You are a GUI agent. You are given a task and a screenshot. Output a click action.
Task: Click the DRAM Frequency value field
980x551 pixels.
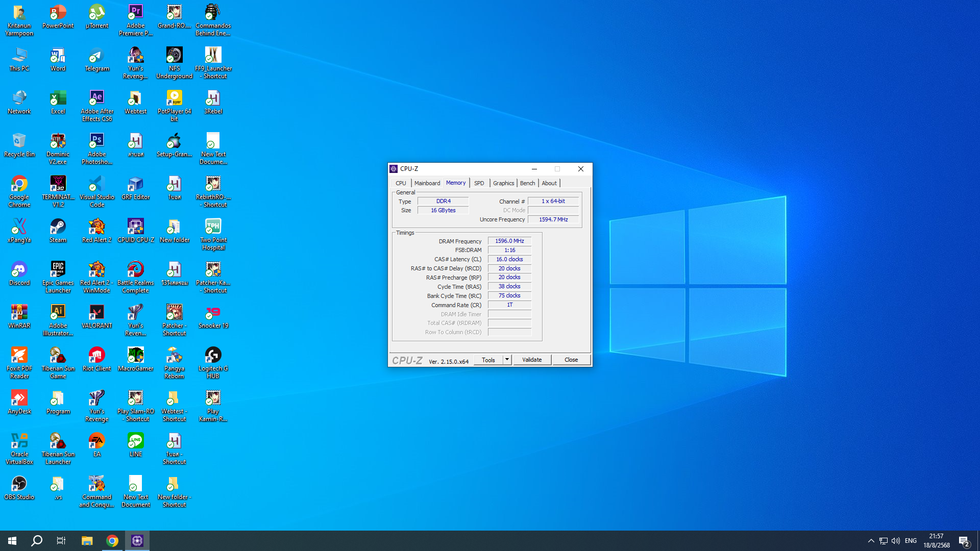point(509,241)
